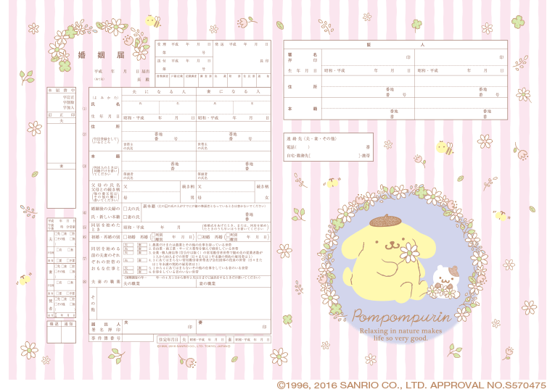Click the 届出日 submission date line
This screenshot has width=555, height=392.
(x=122, y=71)
